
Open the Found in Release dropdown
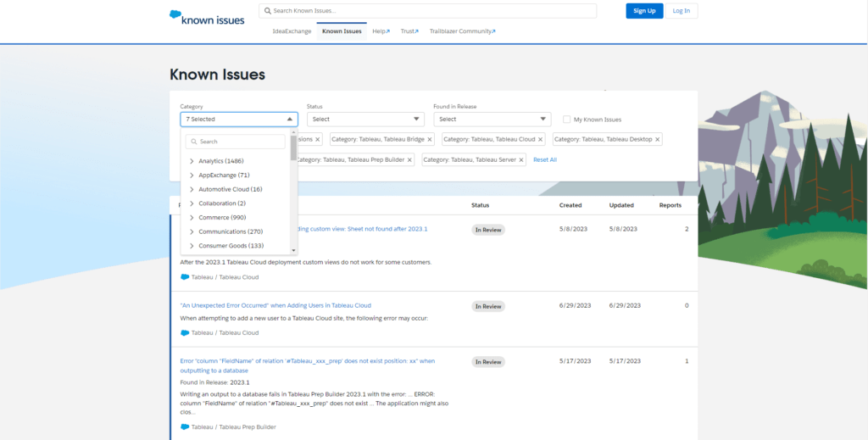(492, 120)
